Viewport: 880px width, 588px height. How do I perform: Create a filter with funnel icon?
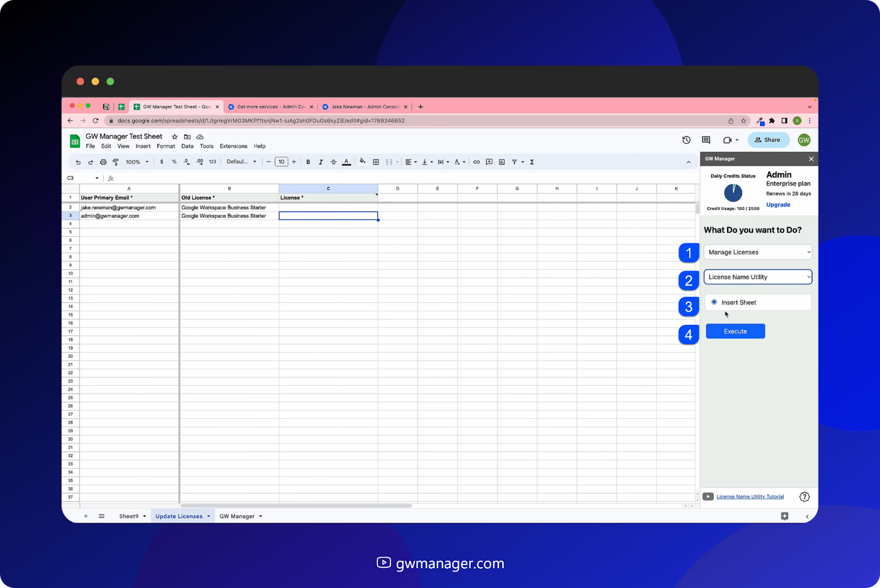point(515,162)
